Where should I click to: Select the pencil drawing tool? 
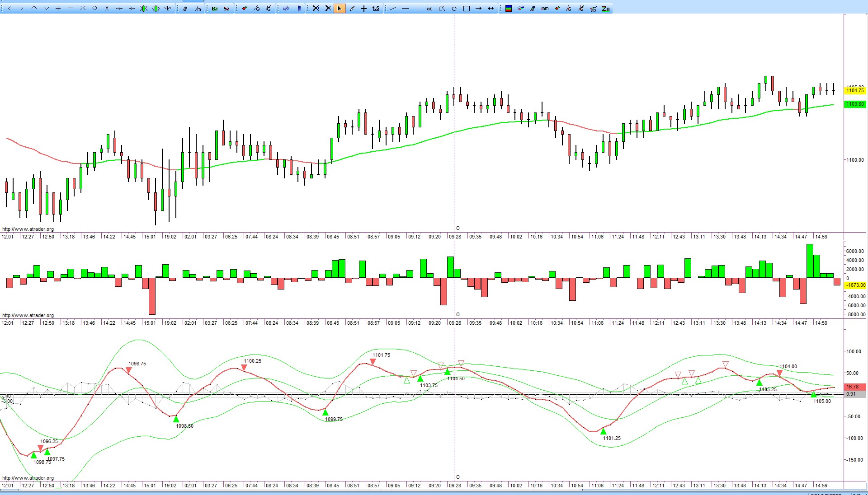click(352, 9)
